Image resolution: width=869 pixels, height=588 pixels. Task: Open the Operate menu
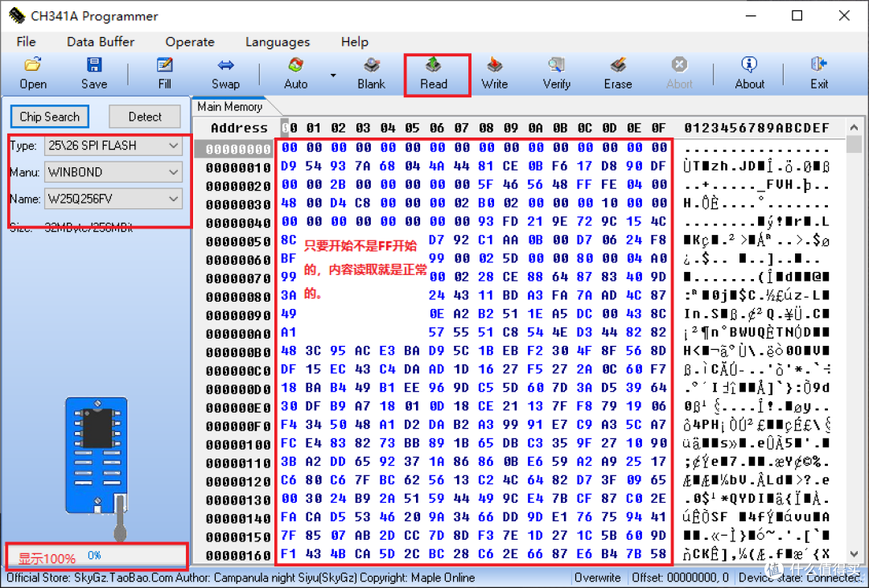click(x=190, y=42)
